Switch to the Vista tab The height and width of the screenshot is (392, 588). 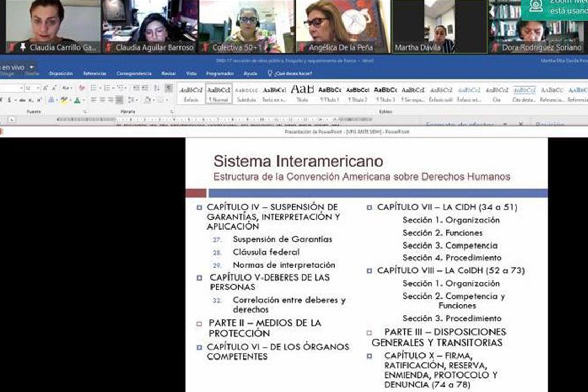coord(191,74)
